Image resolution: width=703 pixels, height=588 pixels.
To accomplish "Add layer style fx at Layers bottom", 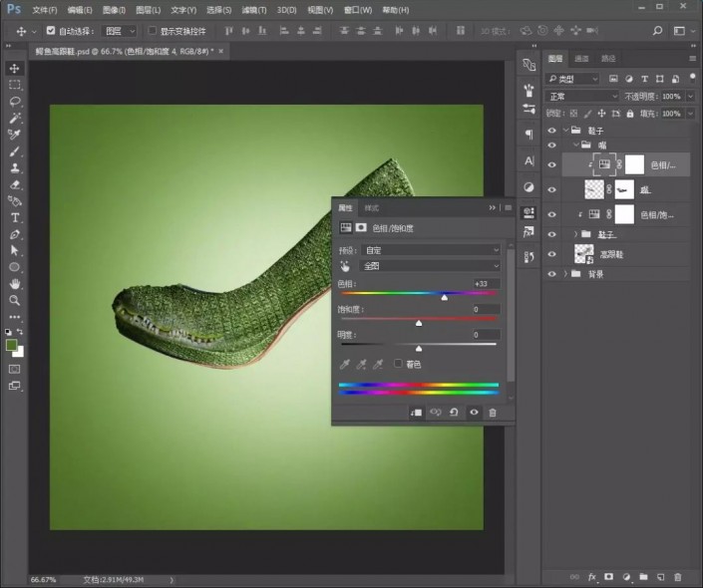I will click(591, 577).
